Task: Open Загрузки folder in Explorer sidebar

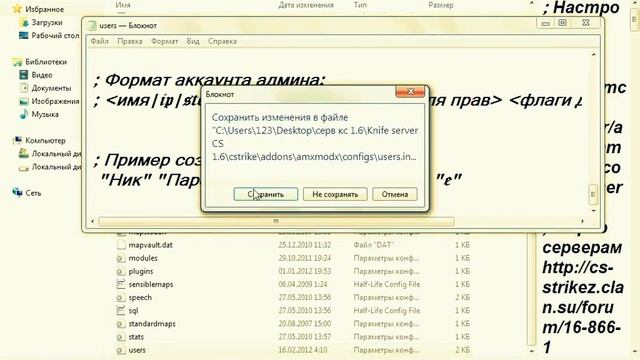Action: coord(47,22)
